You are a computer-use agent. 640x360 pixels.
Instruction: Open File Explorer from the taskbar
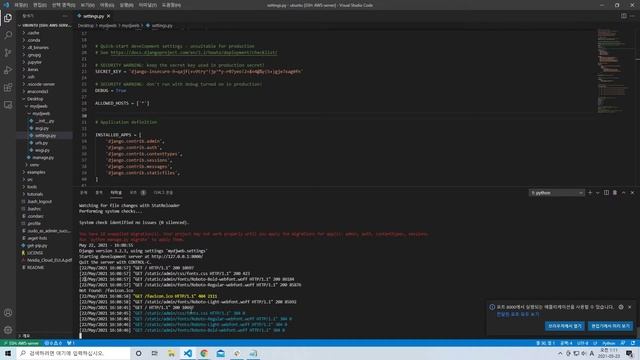click(x=171, y=353)
